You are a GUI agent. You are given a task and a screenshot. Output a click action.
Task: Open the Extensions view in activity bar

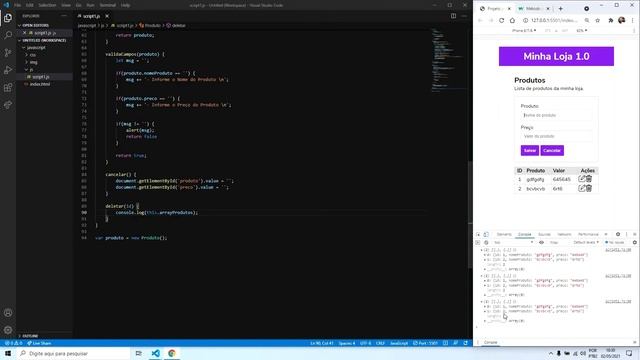click(x=8, y=88)
